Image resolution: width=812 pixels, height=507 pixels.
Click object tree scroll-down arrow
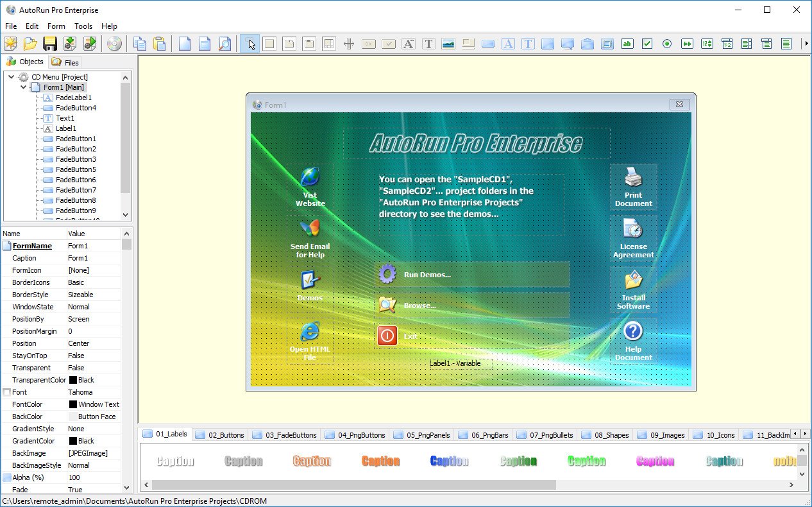tap(126, 216)
